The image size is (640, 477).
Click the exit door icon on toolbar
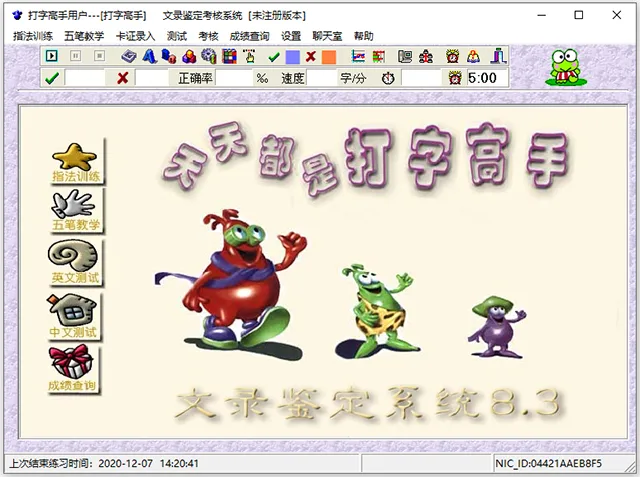click(x=498, y=56)
